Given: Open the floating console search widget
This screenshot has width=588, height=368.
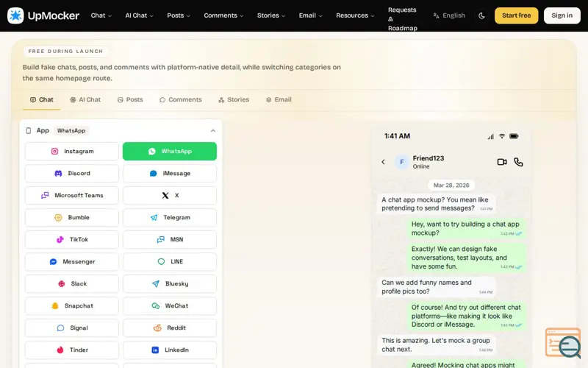Looking at the screenshot, I should pyautogui.click(x=563, y=343).
